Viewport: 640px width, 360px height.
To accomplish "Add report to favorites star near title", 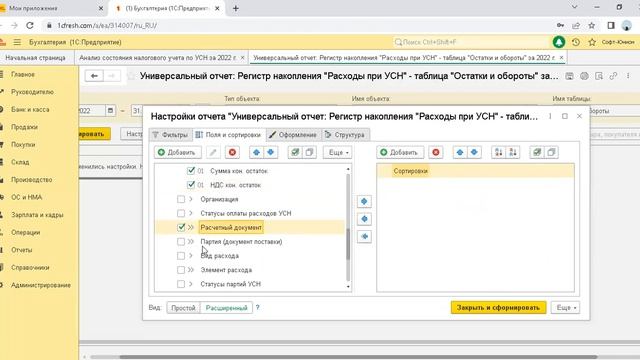I will coord(131,76).
